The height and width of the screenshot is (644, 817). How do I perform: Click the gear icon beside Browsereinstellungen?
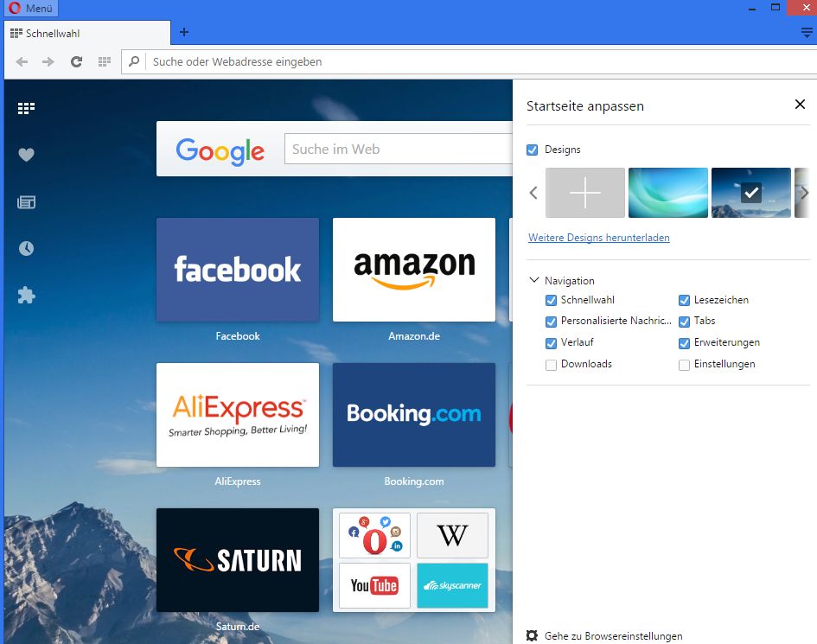tap(532, 635)
